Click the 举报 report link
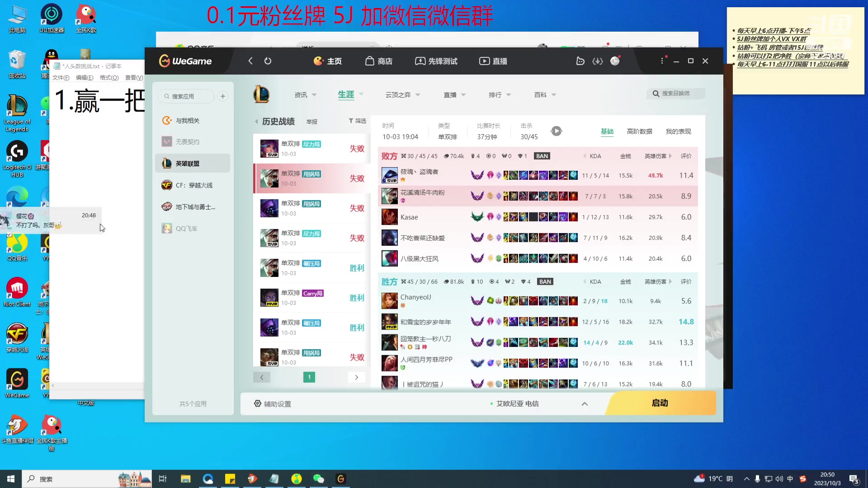The image size is (868, 488). click(x=311, y=122)
